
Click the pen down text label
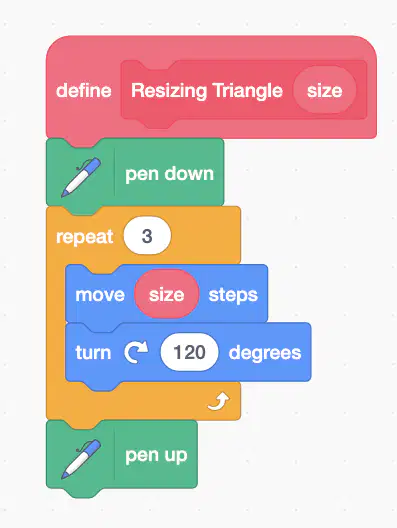169,174
